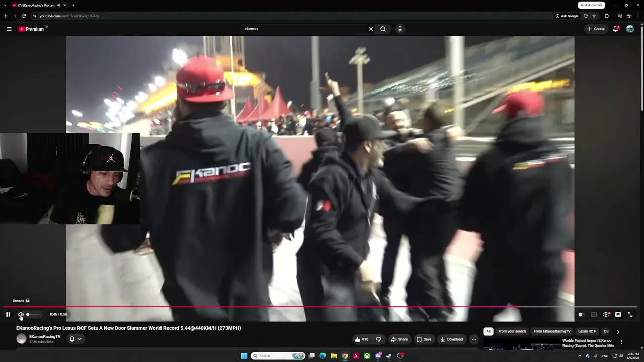The image size is (644, 362).
Task: Open Steam from the taskbar
Action: [389, 356]
